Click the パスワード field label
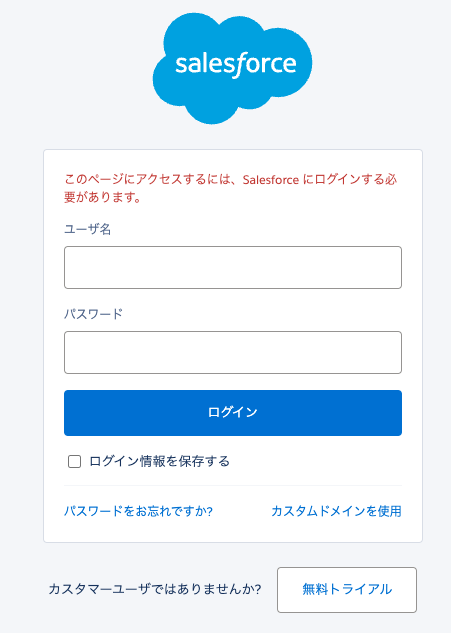This screenshot has height=633, width=451. tap(93, 314)
